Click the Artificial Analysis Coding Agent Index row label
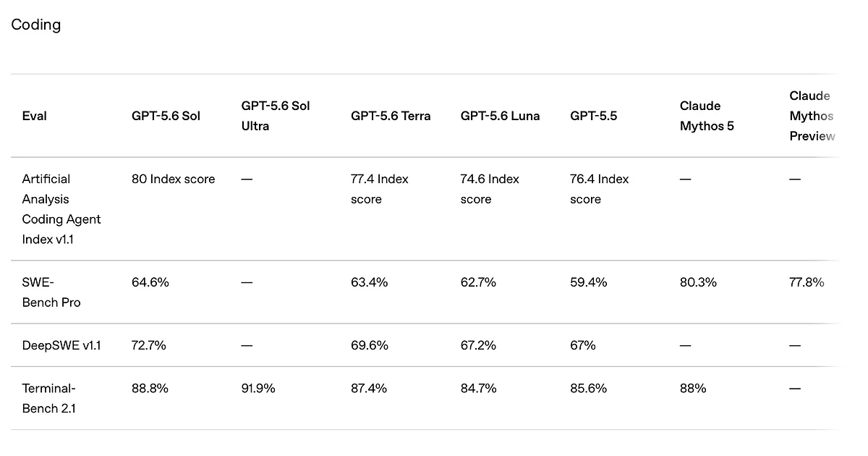868x456 pixels. (x=61, y=209)
